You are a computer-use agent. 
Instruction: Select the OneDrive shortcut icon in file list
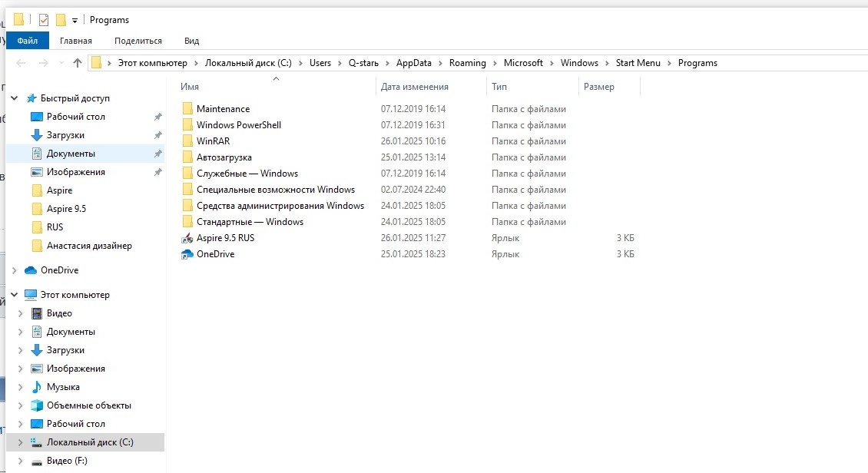point(187,254)
